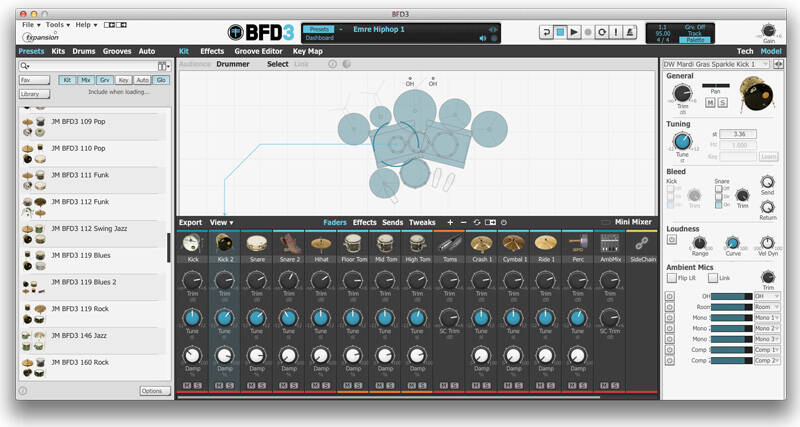The image size is (800, 427).
Task: Click the OH ambient mic level slider
Action: tap(731, 296)
